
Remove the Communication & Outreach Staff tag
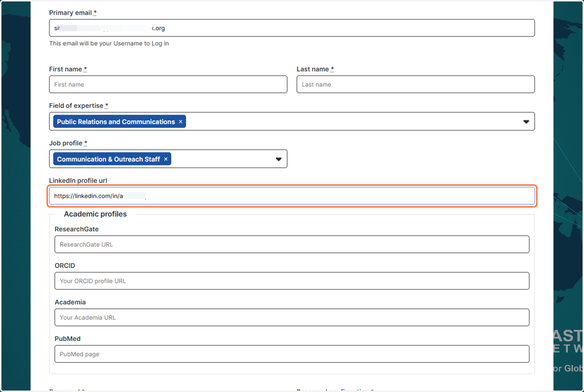pyautogui.click(x=166, y=159)
